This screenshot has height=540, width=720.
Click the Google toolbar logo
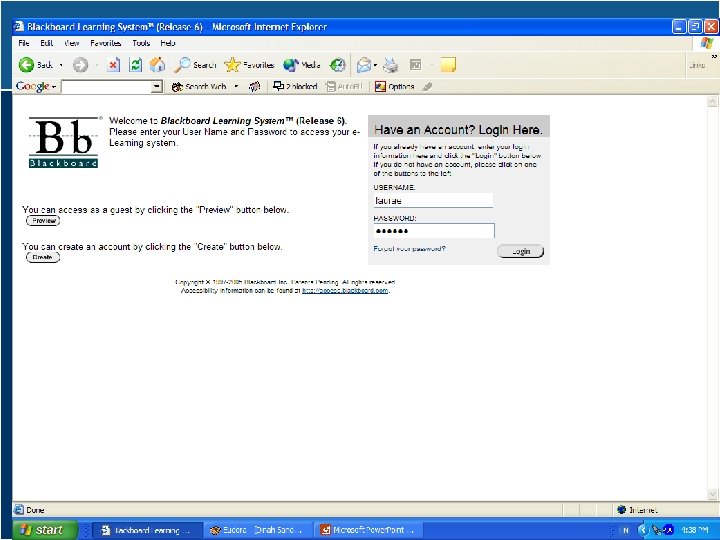click(32, 86)
